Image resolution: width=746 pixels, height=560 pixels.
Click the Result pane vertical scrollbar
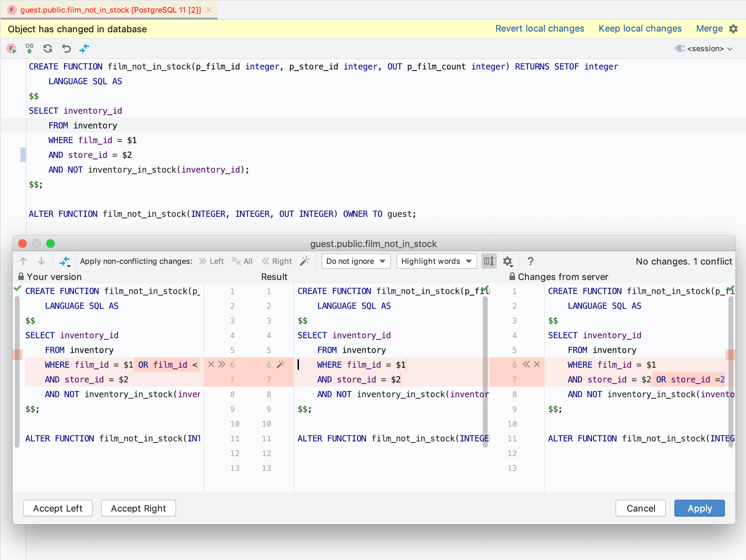coord(485,372)
